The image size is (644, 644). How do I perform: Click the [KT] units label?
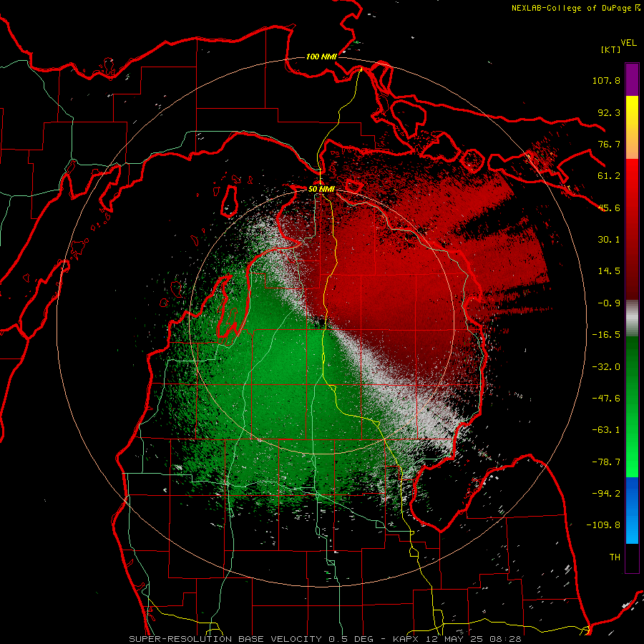(610, 49)
